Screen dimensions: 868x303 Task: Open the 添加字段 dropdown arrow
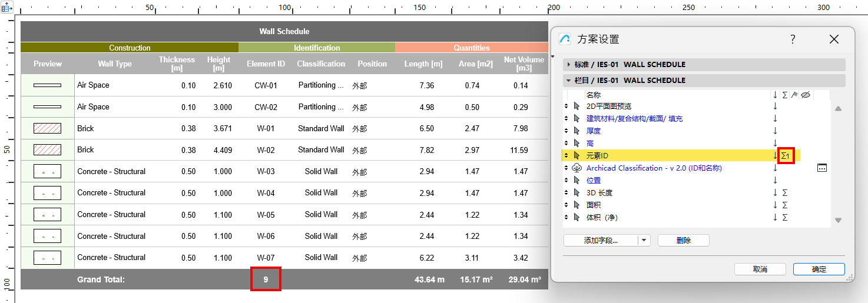tap(644, 241)
